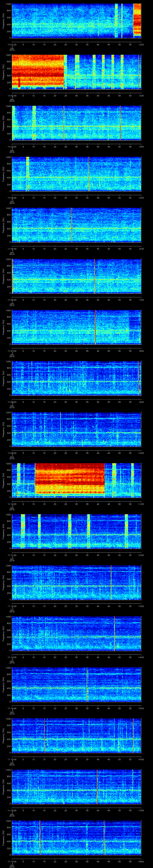The image size is (153, 868).
Task: Click the 11:13:00 start time label
Action: tap(12, 657)
